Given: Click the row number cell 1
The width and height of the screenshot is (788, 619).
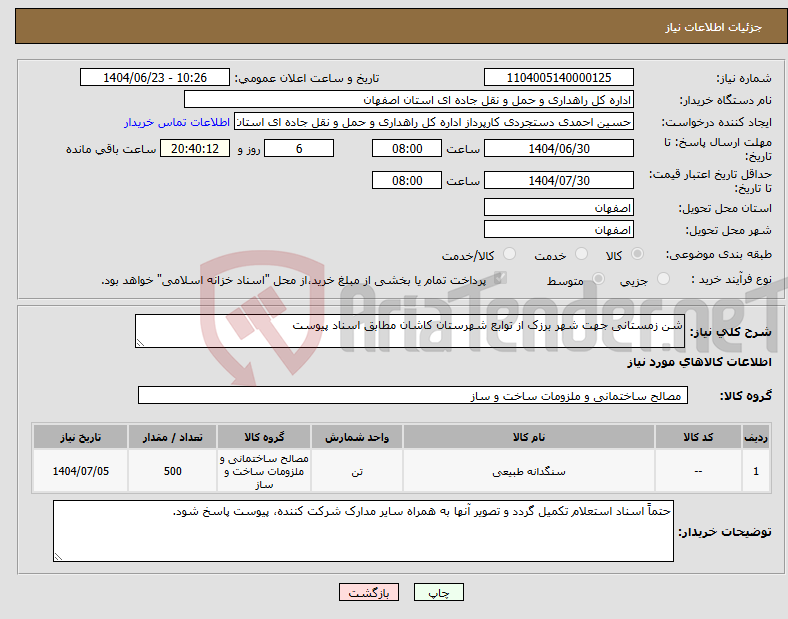Looking at the screenshot, I should pyautogui.click(x=756, y=471).
